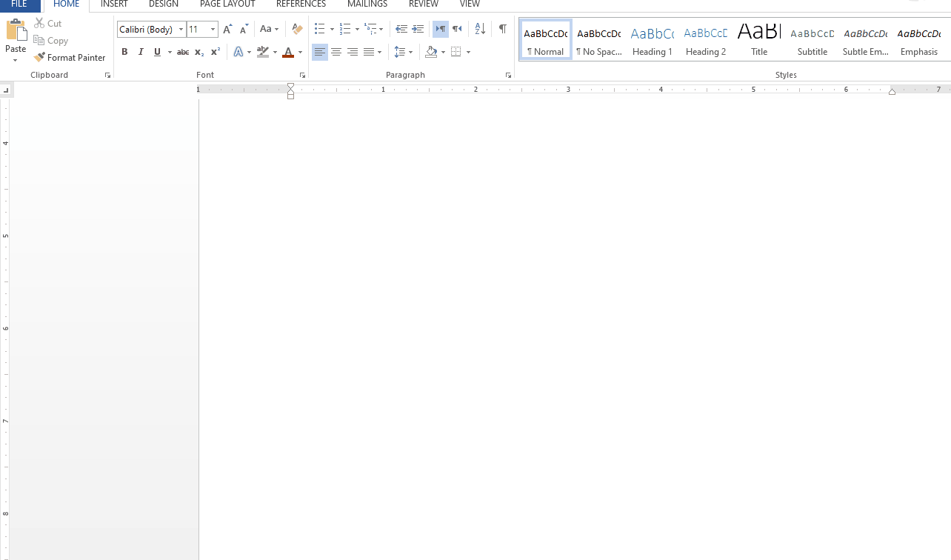Switch to the INSERT tab
951x560 pixels.
click(114, 4)
